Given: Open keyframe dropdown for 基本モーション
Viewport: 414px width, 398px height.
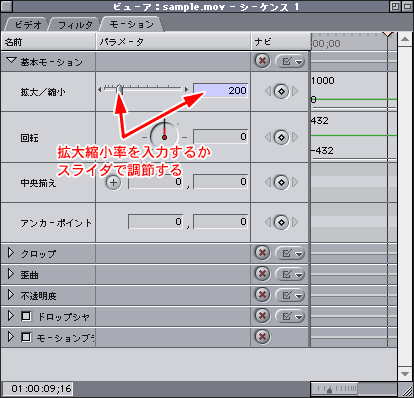Looking at the screenshot, I should pos(290,61).
